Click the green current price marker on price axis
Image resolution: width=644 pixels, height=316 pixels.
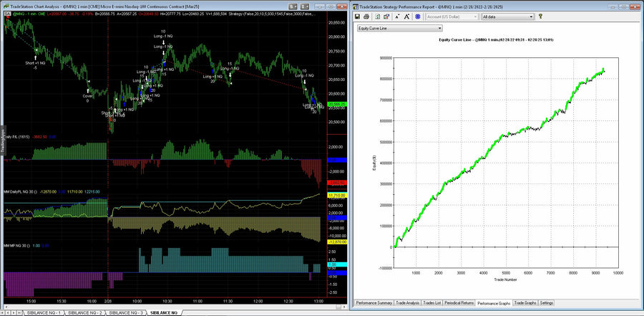click(338, 105)
